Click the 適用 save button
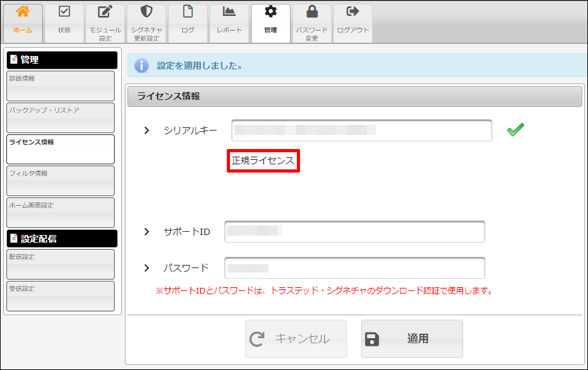 tap(412, 339)
